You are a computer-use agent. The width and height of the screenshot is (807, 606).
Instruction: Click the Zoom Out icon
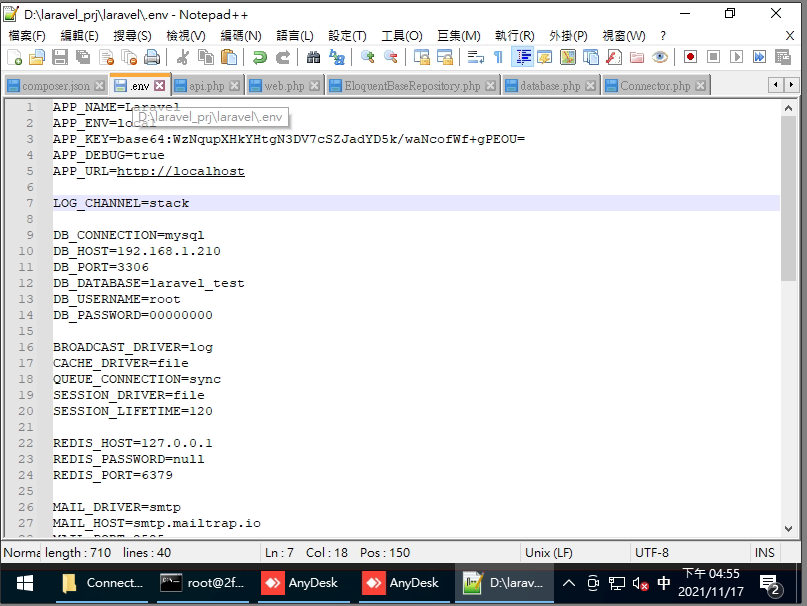point(391,57)
